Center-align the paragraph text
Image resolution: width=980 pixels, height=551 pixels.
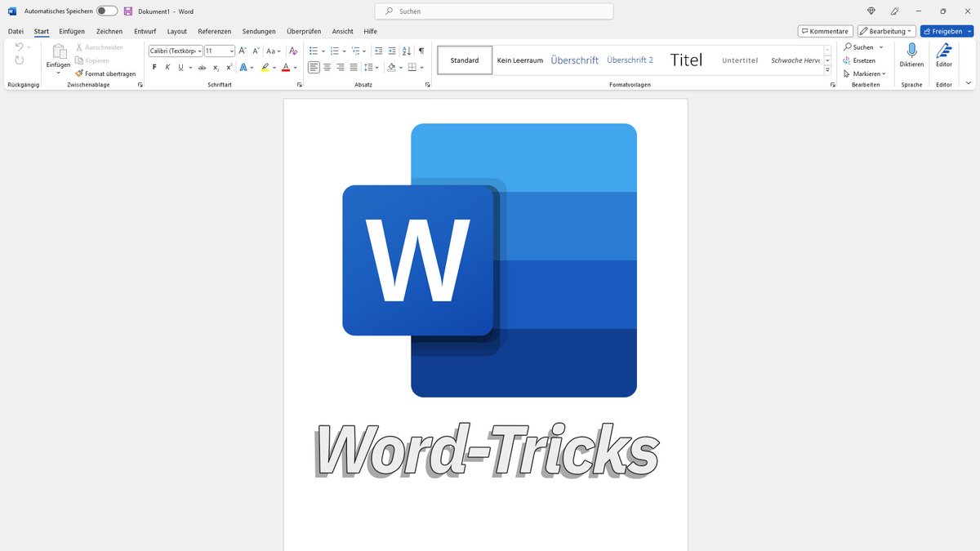coord(326,67)
